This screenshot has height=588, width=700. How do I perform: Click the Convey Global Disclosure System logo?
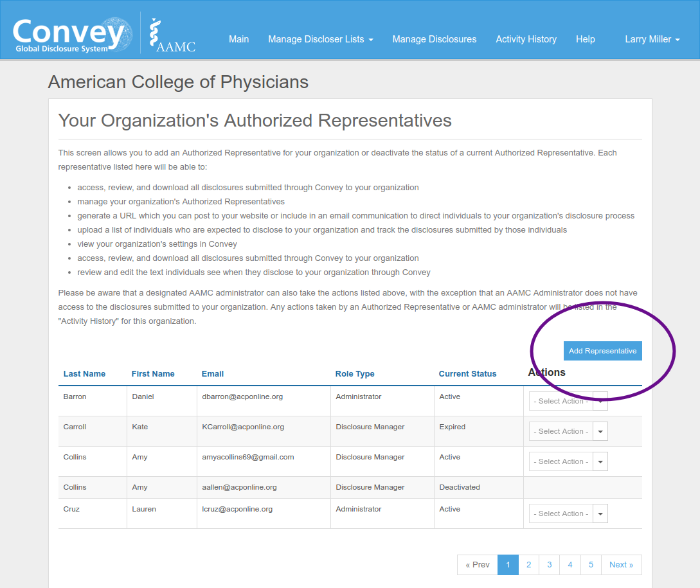pyautogui.click(x=73, y=35)
